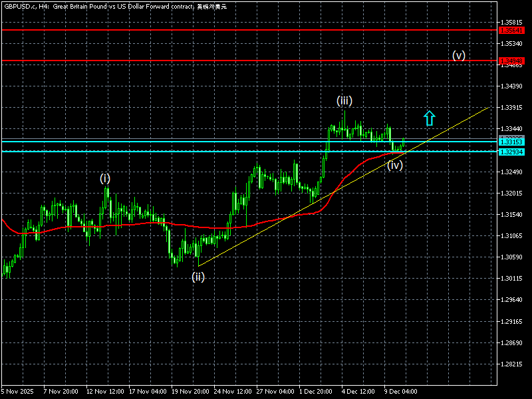Select the cyan 1.33153 price tag

tap(511, 142)
